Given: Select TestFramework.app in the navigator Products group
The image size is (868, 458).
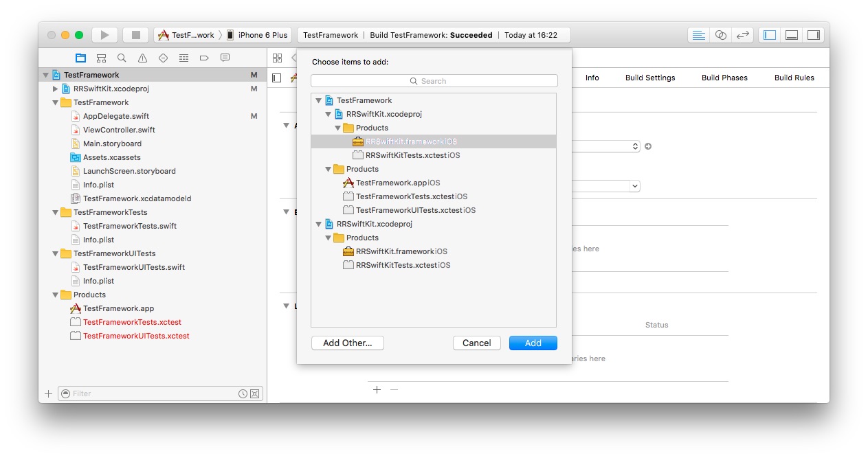Looking at the screenshot, I should tap(118, 308).
